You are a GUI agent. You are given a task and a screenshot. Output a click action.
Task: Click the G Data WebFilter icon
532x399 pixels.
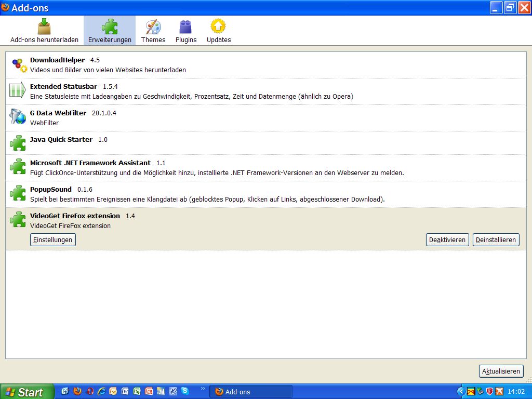18,117
